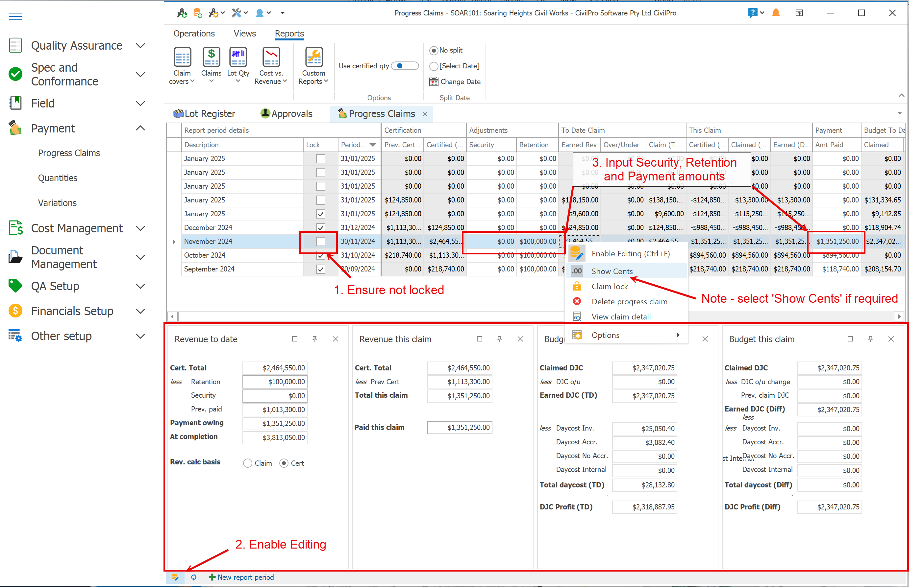This screenshot has height=587, width=924.
Task: Maximize the Revenue this claim panel
Action: (x=479, y=339)
